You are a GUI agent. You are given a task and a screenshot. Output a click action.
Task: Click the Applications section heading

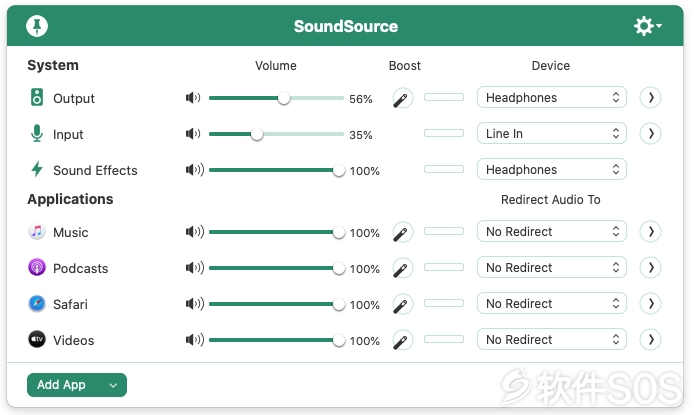[70, 199]
